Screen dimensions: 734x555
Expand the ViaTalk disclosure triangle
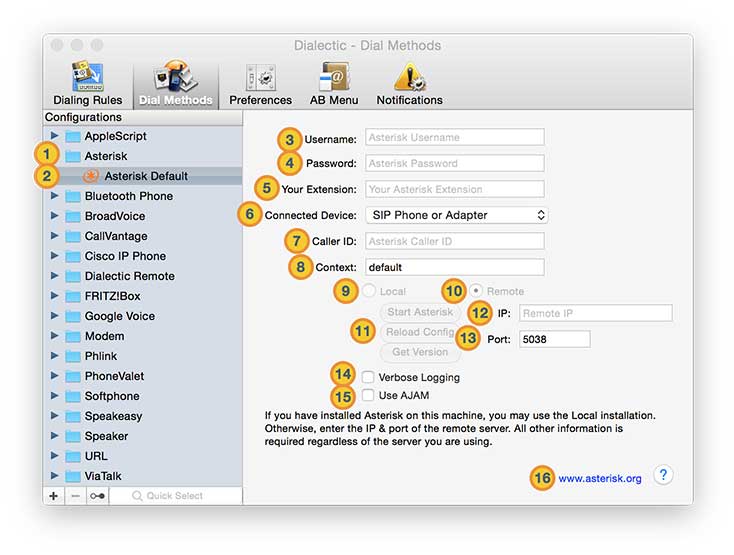click(54, 476)
